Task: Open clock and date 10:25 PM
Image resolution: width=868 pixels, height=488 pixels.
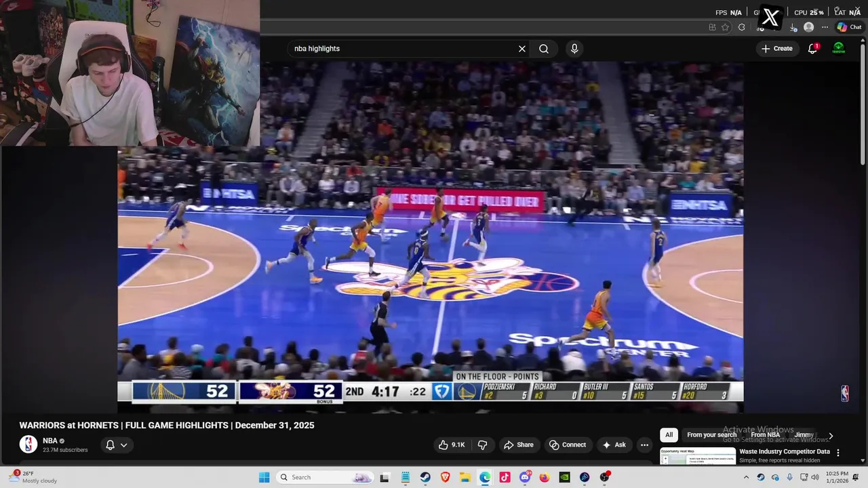Action: coord(837,477)
